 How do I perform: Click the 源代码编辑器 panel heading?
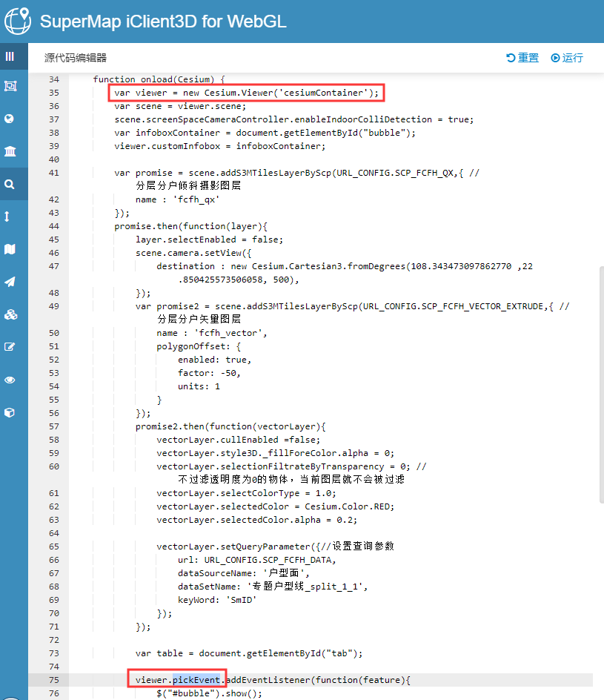tap(76, 58)
